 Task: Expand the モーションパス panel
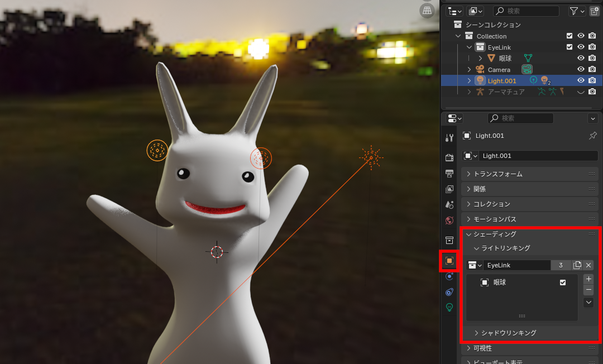[x=529, y=219]
